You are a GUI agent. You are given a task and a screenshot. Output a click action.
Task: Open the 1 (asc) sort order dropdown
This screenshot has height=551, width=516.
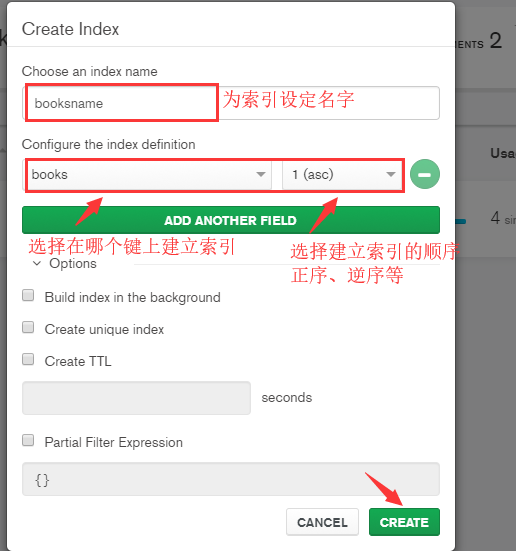pyautogui.click(x=342, y=174)
